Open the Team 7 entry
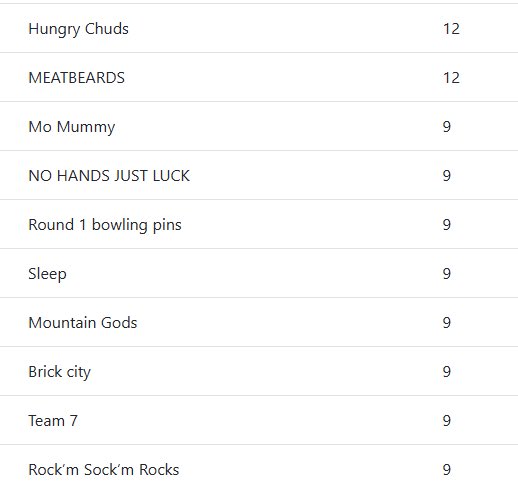This screenshot has height=491, width=518. click(x=53, y=421)
